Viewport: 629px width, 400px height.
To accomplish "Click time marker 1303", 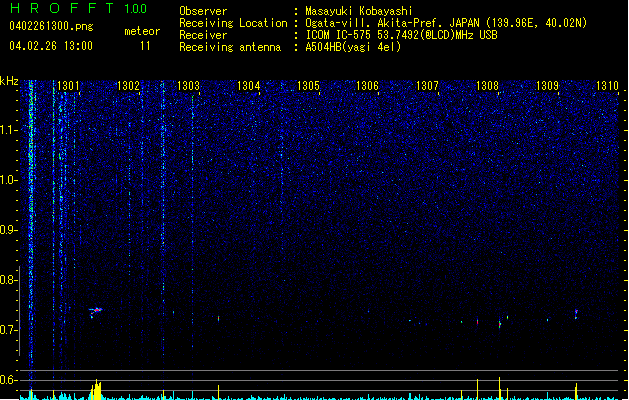I will [x=188, y=86].
